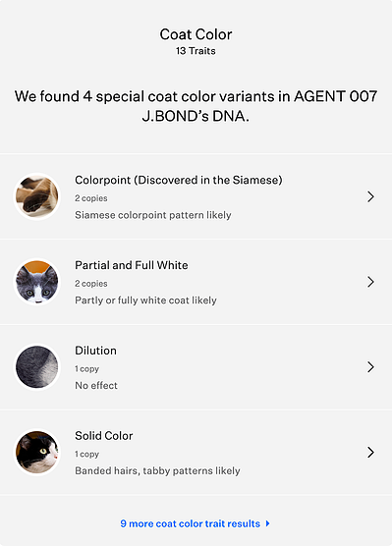Click Partly or fully white coat likely
The width and height of the screenshot is (392, 546).
coord(145,300)
